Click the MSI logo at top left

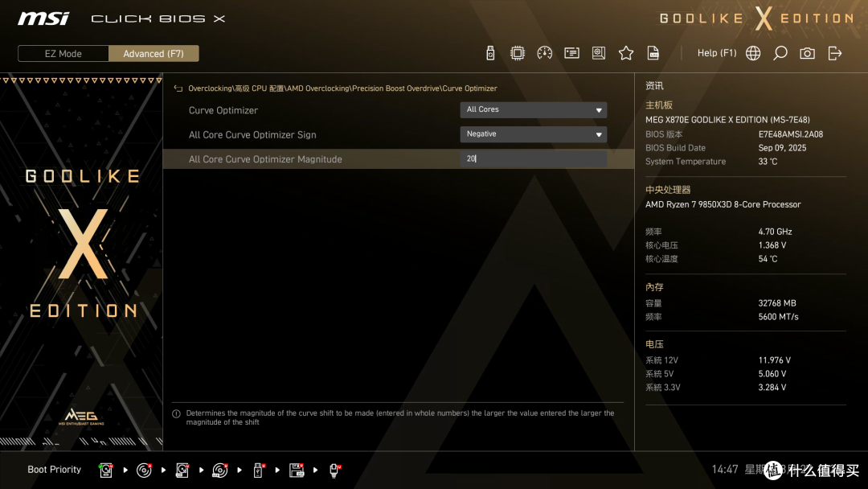[x=43, y=18]
